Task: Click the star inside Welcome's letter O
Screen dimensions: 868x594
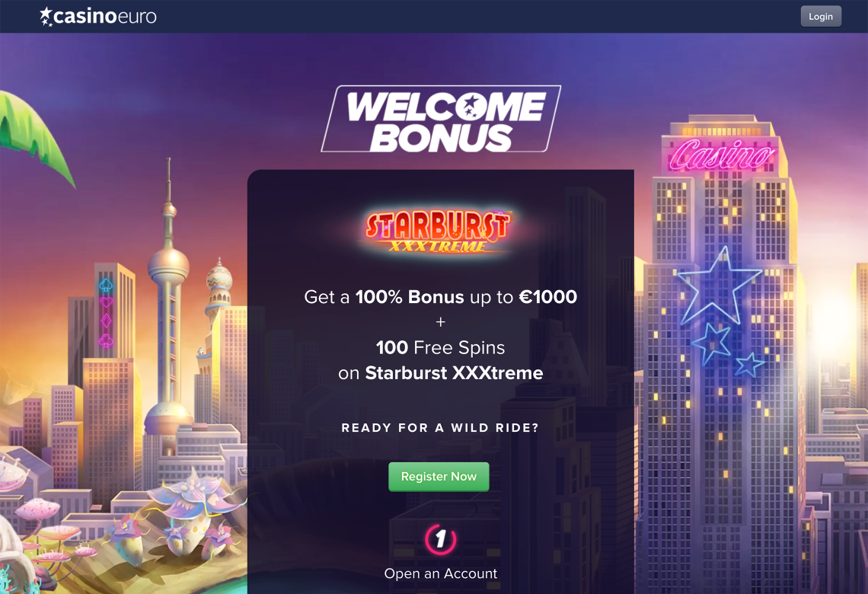Action: (471, 107)
